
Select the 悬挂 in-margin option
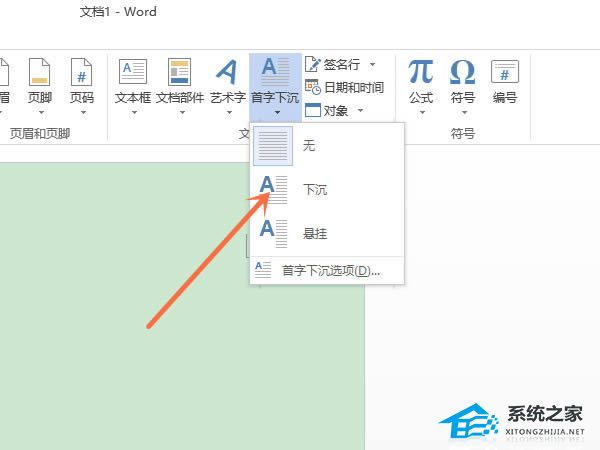(x=327, y=233)
